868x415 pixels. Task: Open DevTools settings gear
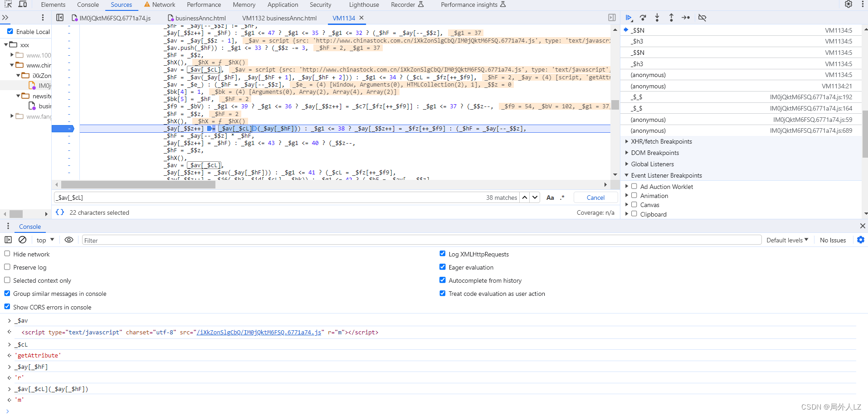coord(848,5)
